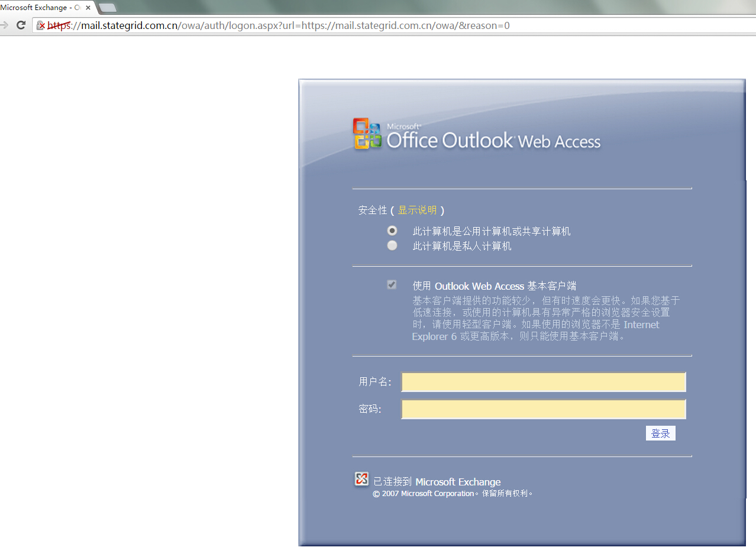Click the 2007 Microsoft Corporation copyright text
This screenshot has height=557, width=756.
(453, 493)
